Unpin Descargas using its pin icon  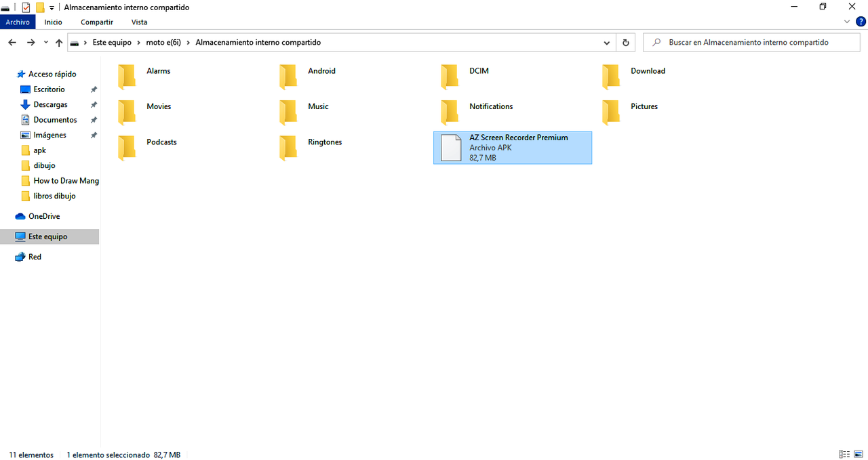(94, 104)
